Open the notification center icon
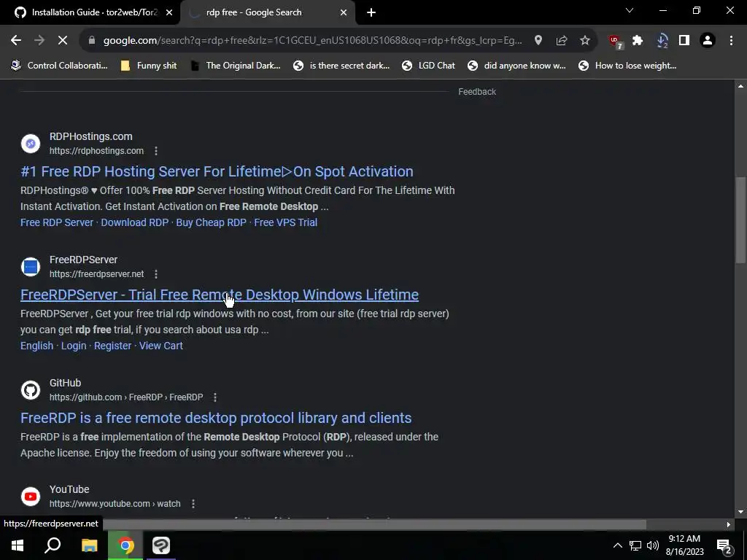The width and height of the screenshot is (747, 560). pyautogui.click(x=724, y=547)
